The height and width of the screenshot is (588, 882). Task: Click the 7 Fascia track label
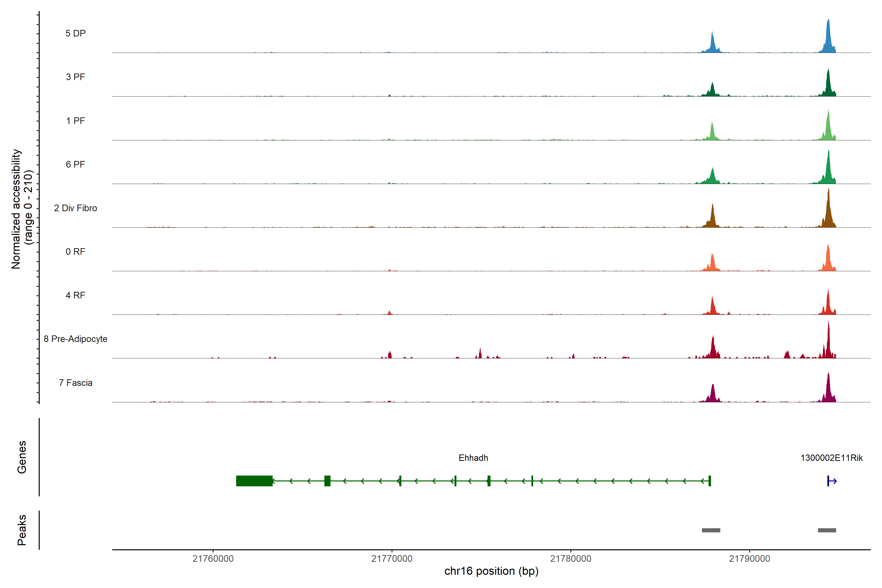(75, 383)
